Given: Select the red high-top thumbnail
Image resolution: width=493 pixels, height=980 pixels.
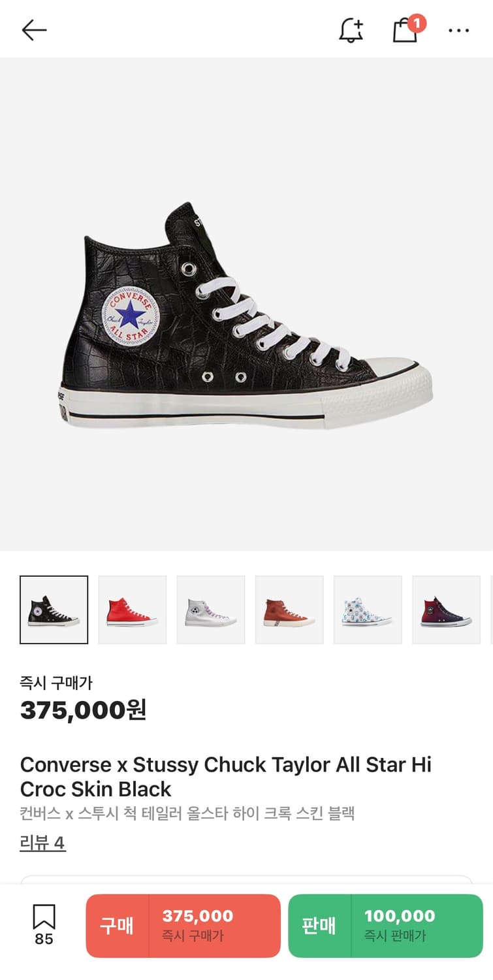Looking at the screenshot, I should (133, 610).
